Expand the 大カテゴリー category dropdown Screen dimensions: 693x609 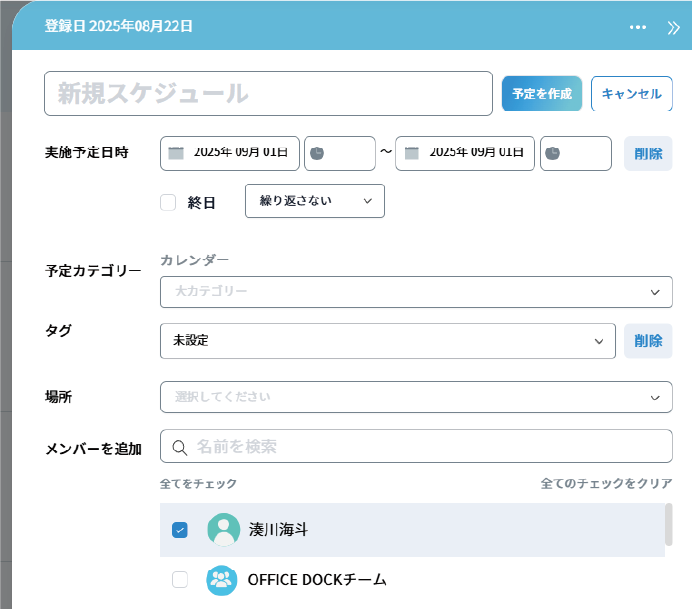pos(415,292)
